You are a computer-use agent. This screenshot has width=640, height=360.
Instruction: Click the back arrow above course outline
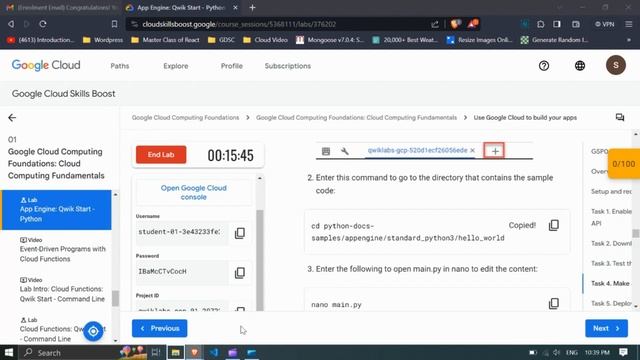click(12, 118)
